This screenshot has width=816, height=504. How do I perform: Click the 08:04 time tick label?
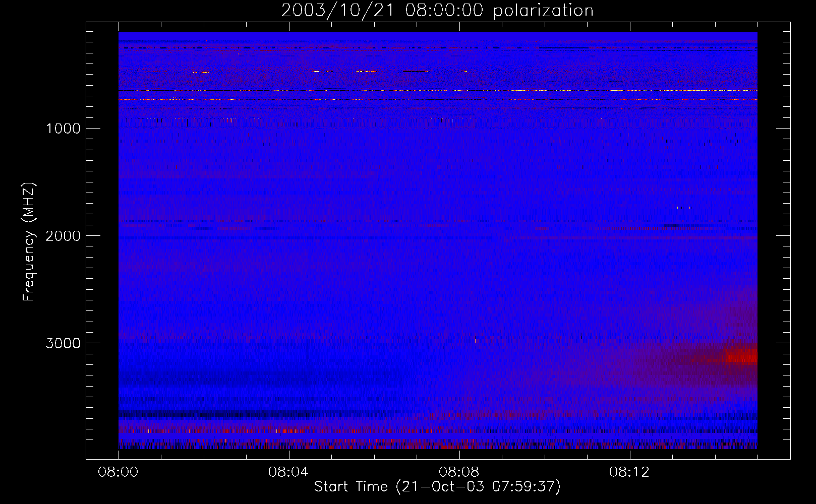(x=288, y=472)
